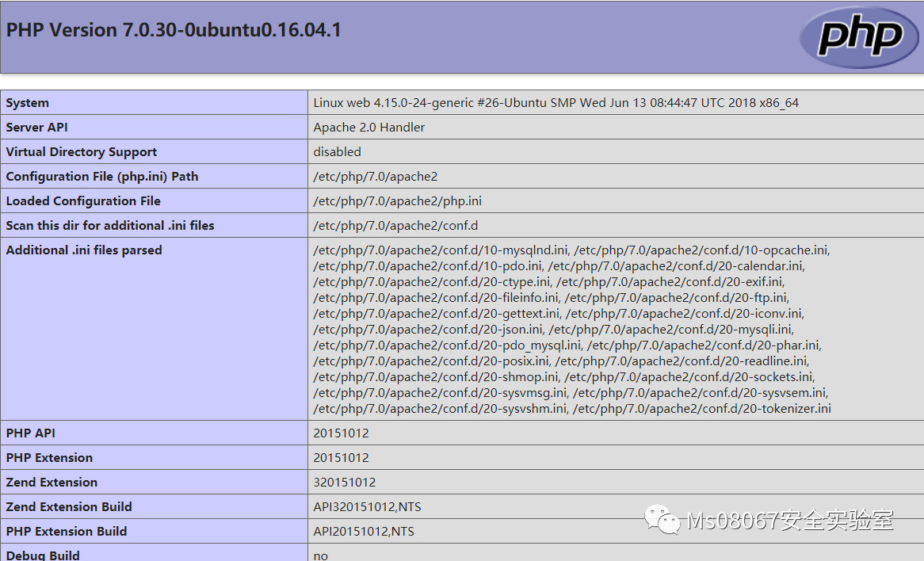Select the Additional .ini files parsed label
This screenshot has width=924, height=561.
[x=84, y=250]
